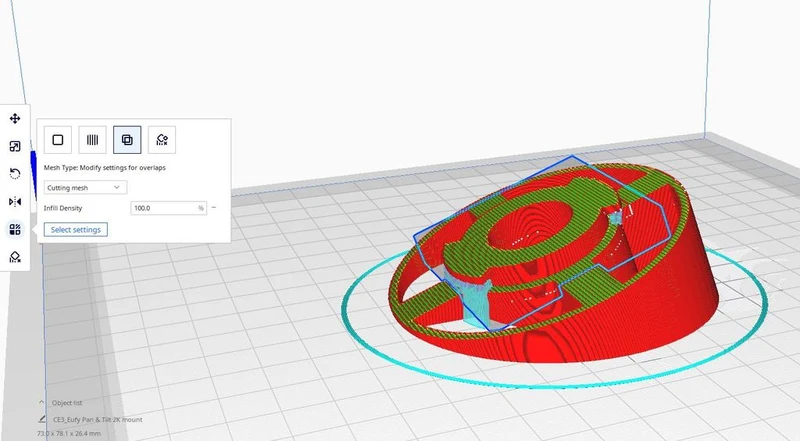Select the Scale tool
Image resolution: width=800 pixels, height=441 pixels.
pyautogui.click(x=15, y=146)
